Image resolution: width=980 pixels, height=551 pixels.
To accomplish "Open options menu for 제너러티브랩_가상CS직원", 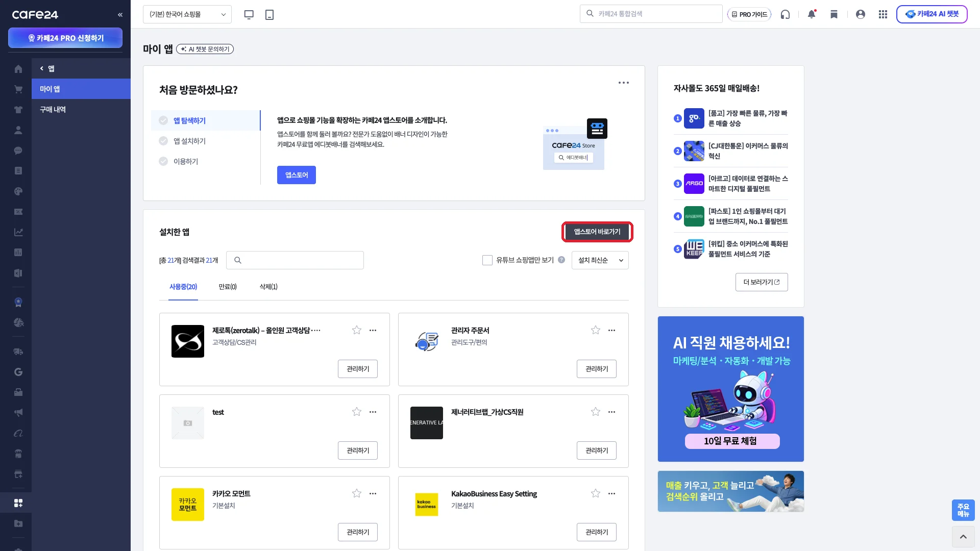I will coord(612,412).
